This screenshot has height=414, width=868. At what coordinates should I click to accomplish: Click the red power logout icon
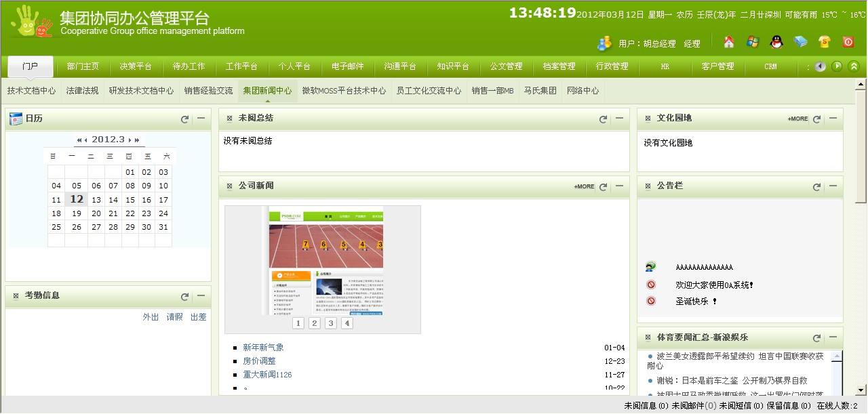pyautogui.click(x=848, y=42)
